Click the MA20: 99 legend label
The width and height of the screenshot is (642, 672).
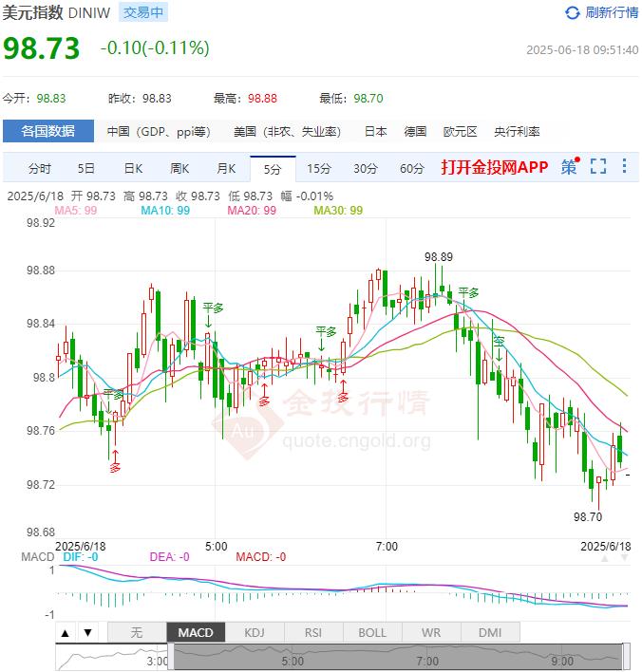(x=252, y=211)
